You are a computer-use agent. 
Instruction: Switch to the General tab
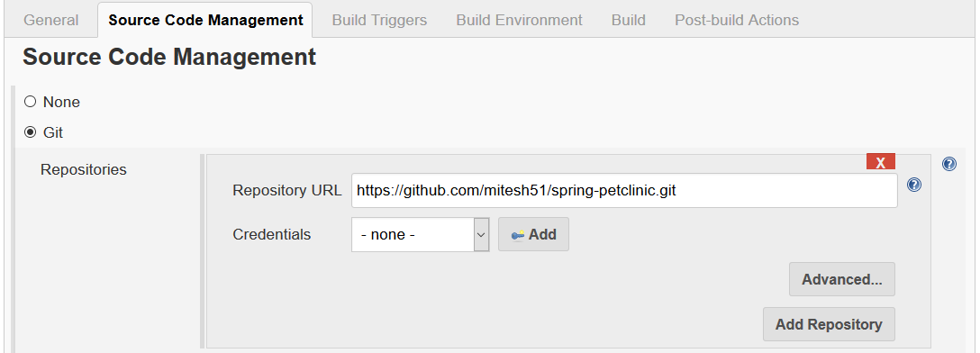pyautogui.click(x=50, y=20)
